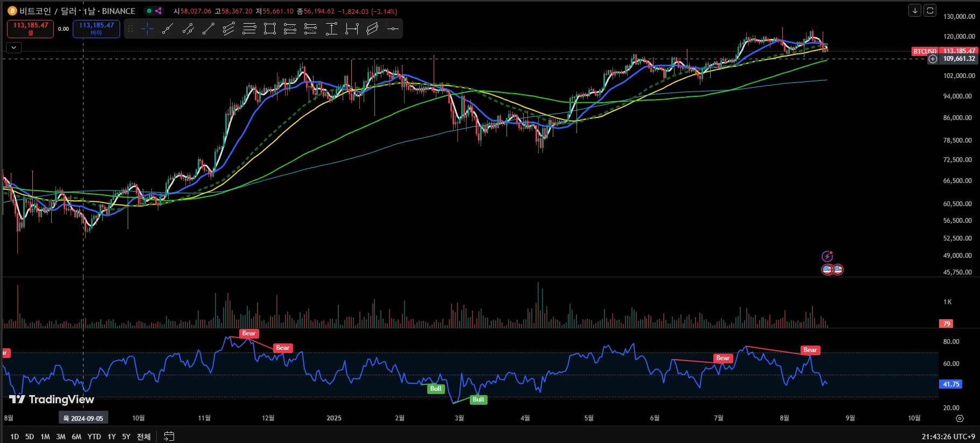Click the RSI value 41.75 label
980x443 pixels.
pyautogui.click(x=951, y=384)
